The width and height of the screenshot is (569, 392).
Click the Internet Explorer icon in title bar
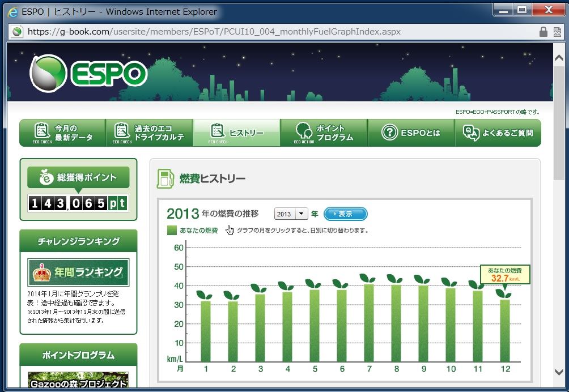point(12,12)
